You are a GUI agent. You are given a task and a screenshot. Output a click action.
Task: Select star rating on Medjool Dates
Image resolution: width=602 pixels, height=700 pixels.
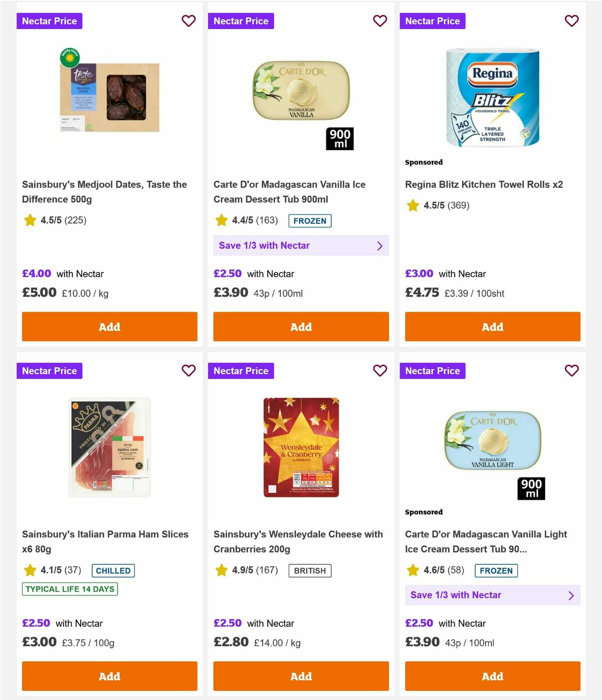coord(30,220)
